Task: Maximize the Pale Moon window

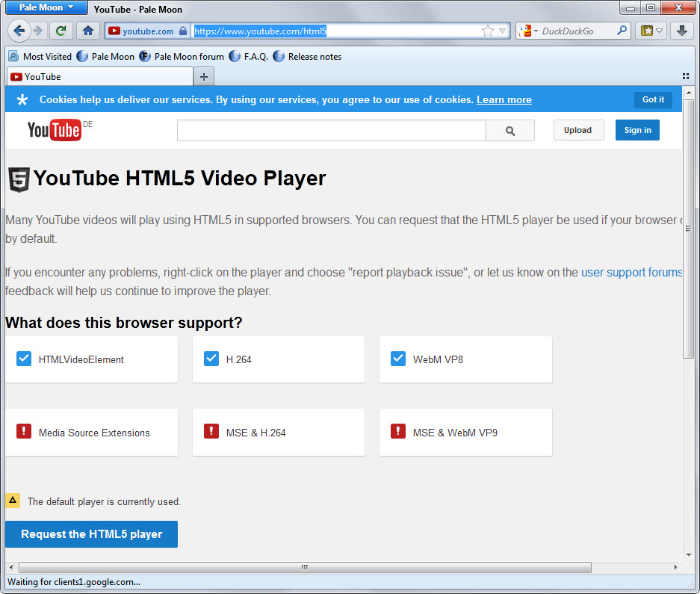Action: [651, 7]
